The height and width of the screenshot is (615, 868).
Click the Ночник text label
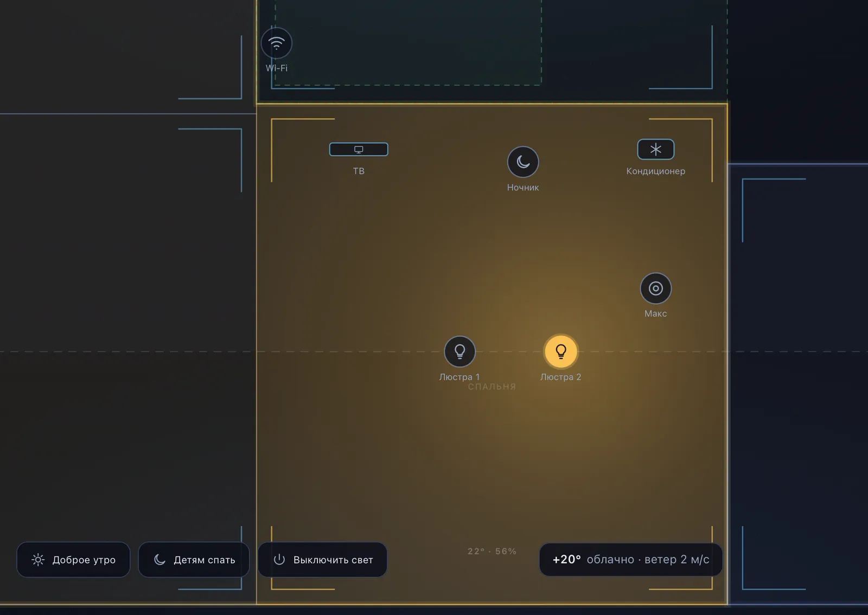click(523, 188)
